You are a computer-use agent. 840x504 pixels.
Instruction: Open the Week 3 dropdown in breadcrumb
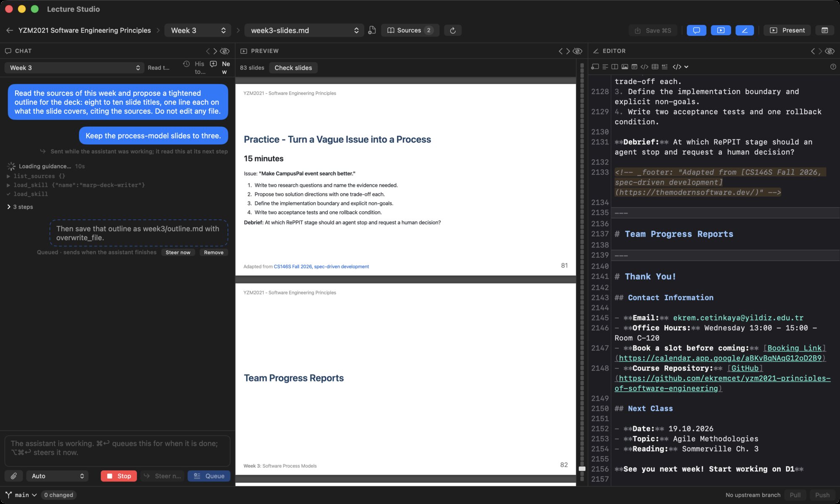pyautogui.click(x=198, y=30)
